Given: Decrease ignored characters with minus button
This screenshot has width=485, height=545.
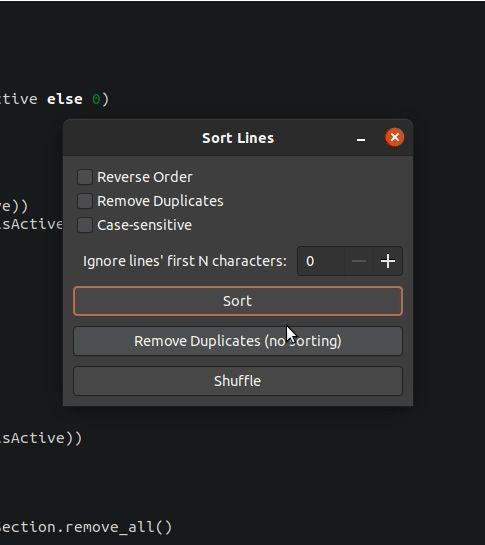Looking at the screenshot, I should pos(359,261).
